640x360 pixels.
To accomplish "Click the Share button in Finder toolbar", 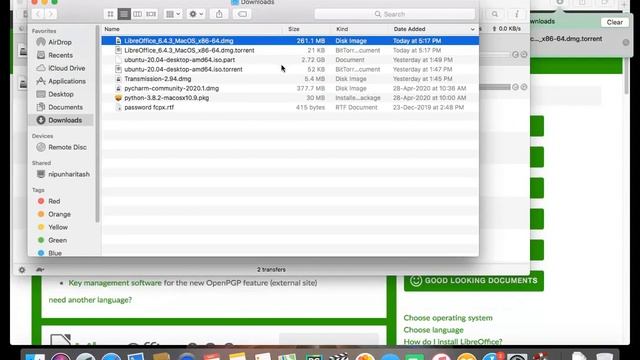I will (x=219, y=14).
